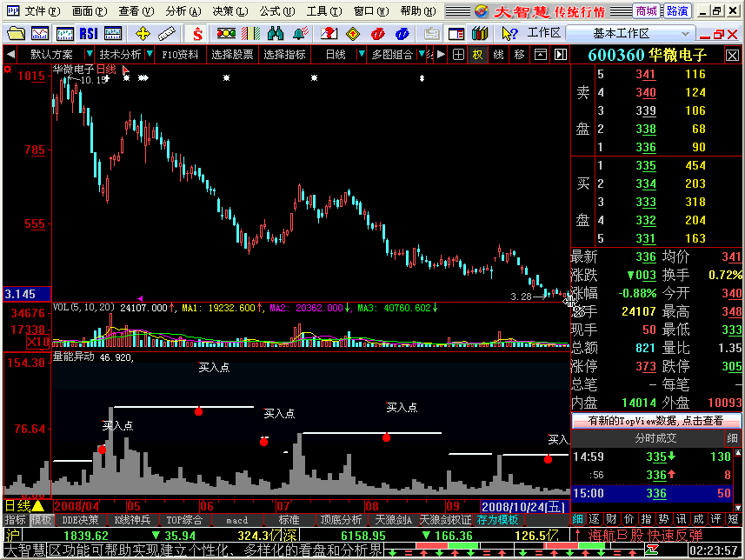Select the 顶底分析 template tab
This screenshot has height=560, width=745.
[x=341, y=520]
